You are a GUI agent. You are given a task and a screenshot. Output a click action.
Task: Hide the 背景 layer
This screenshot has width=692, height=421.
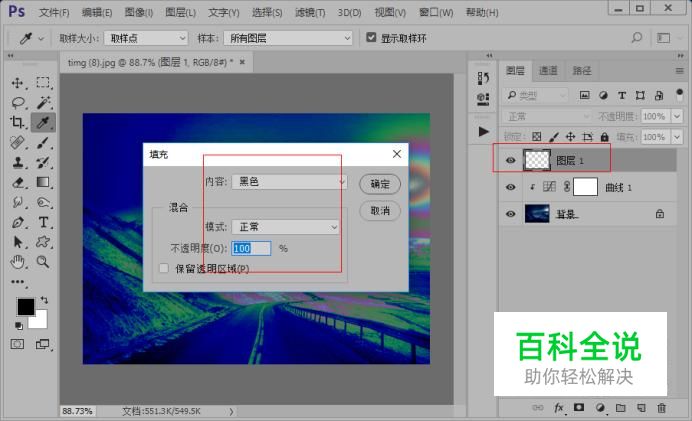(511, 214)
